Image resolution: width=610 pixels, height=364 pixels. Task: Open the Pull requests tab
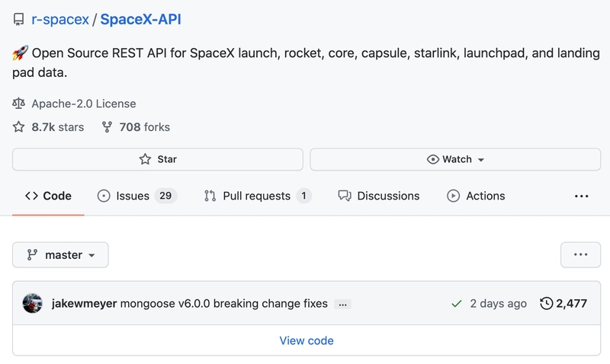(257, 196)
